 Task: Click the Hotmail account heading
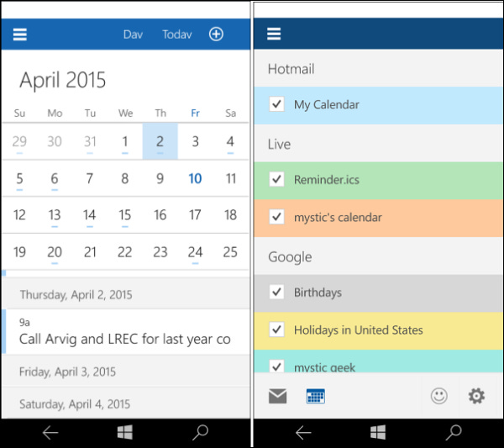(x=291, y=69)
